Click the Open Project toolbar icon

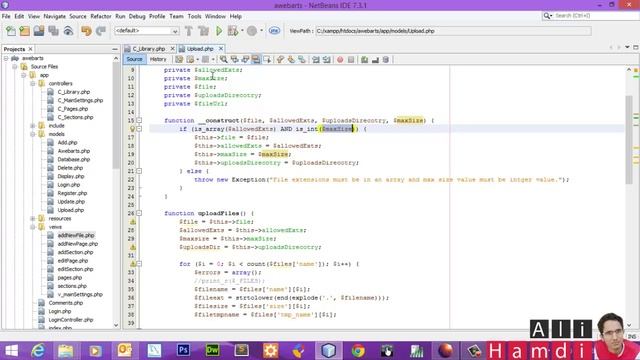pyautogui.click(x=39, y=31)
